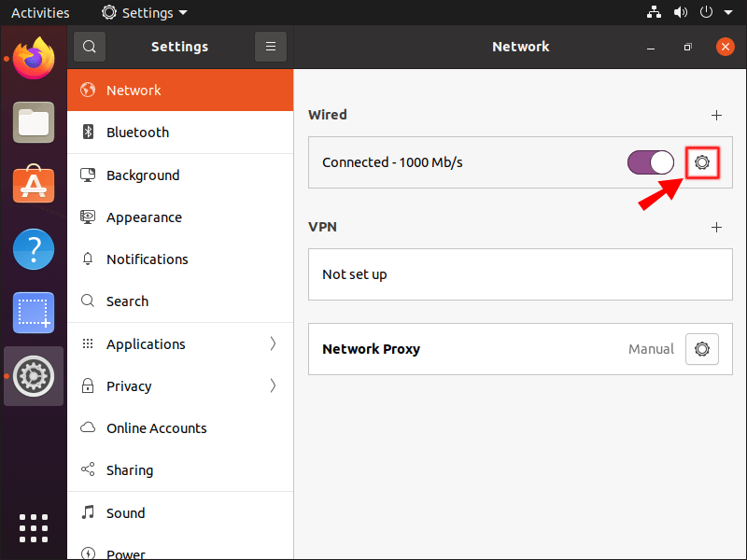The image size is (747, 560).
Task: Open the Settings search icon
Action: click(x=90, y=46)
